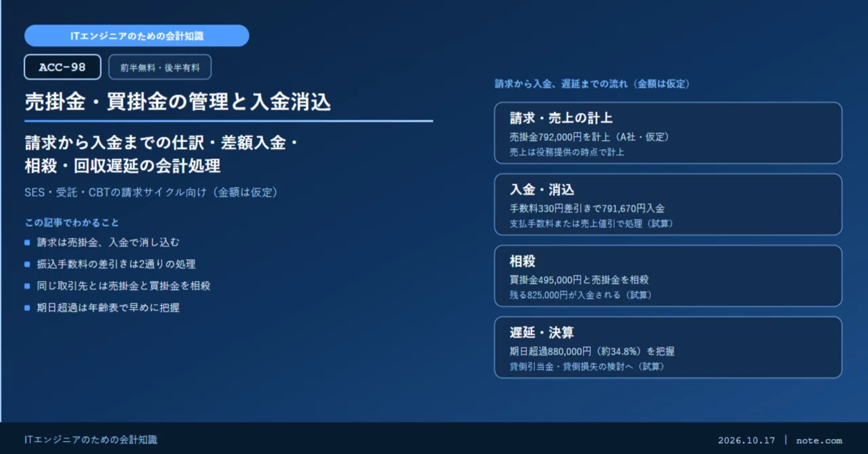The height and width of the screenshot is (454, 868).
Task: Click the note 支払手数料または売上値引で処理（試算）
Action: pyautogui.click(x=591, y=223)
